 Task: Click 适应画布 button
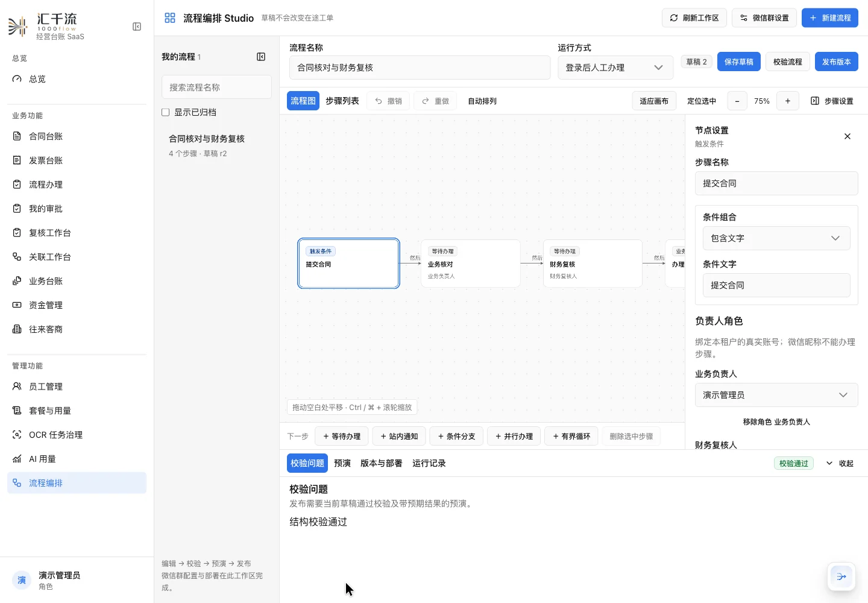(x=654, y=101)
